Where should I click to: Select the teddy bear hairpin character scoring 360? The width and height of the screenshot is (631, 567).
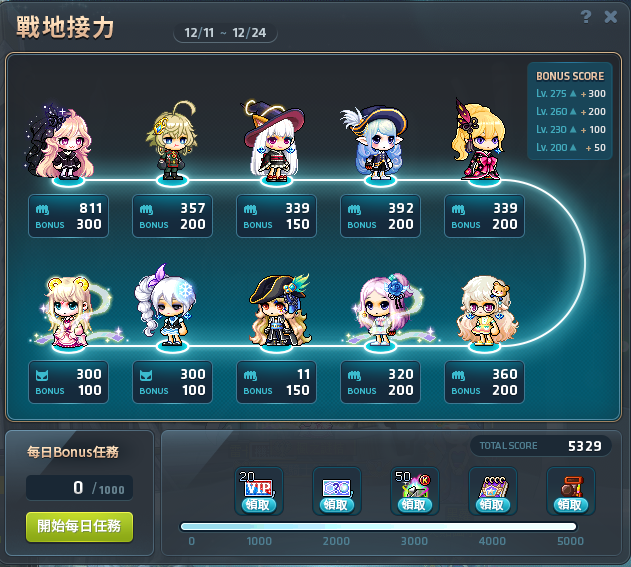(x=487, y=311)
